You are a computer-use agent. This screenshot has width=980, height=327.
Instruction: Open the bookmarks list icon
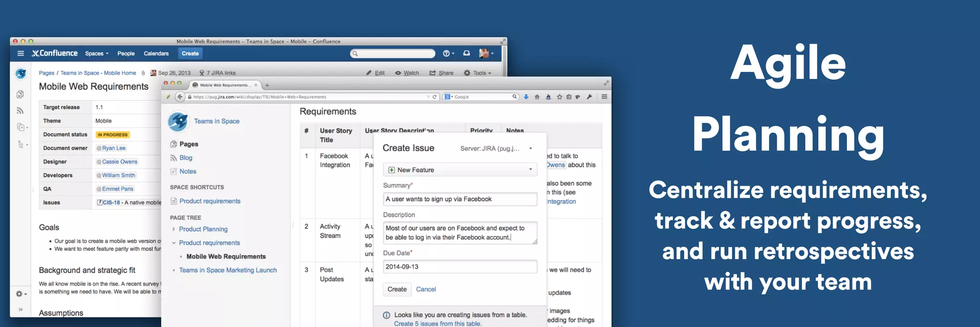568,97
